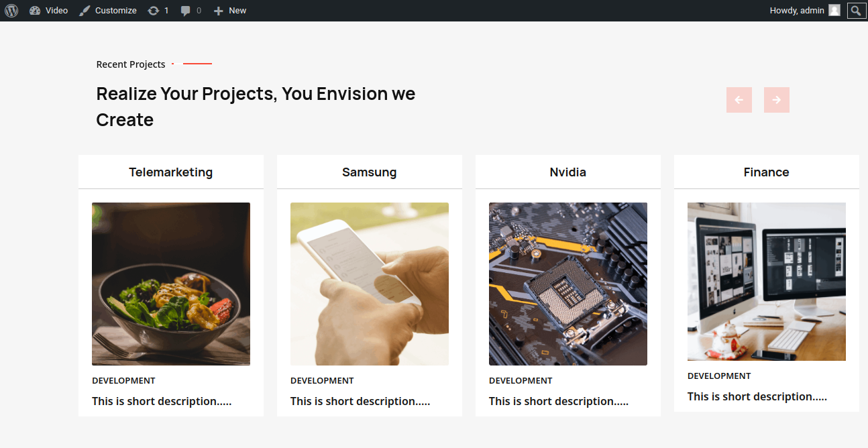Click the Recent Projects subtitle
868x448 pixels.
(131, 64)
